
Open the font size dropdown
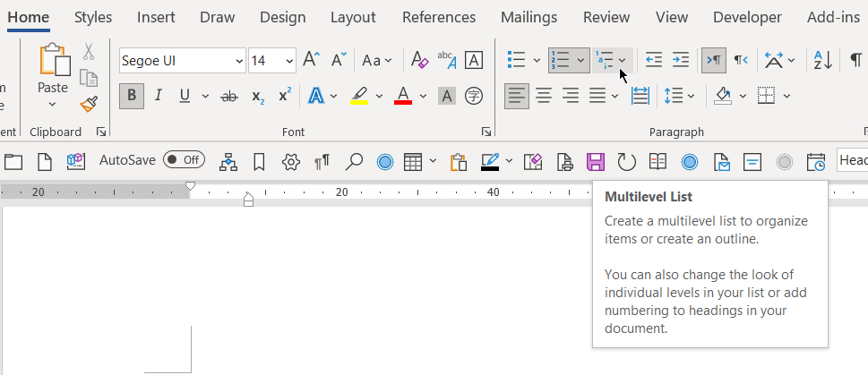point(289,61)
